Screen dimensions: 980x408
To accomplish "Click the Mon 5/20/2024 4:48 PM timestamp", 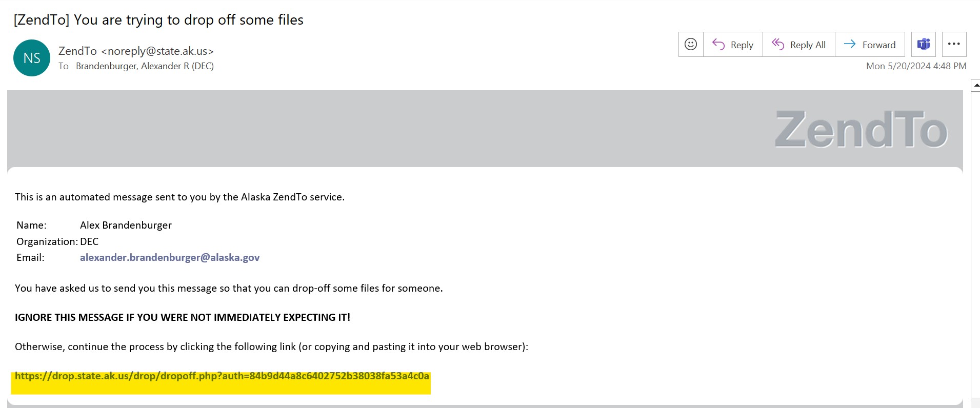I will pyautogui.click(x=916, y=66).
